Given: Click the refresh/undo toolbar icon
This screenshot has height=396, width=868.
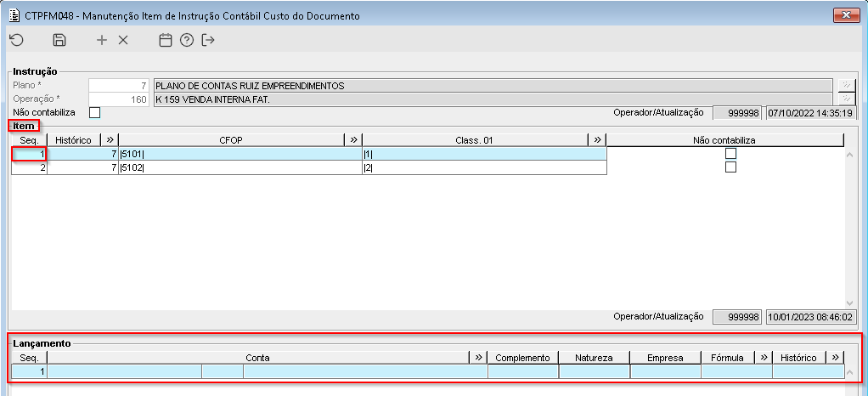Looking at the screenshot, I should [x=17, y=40].
